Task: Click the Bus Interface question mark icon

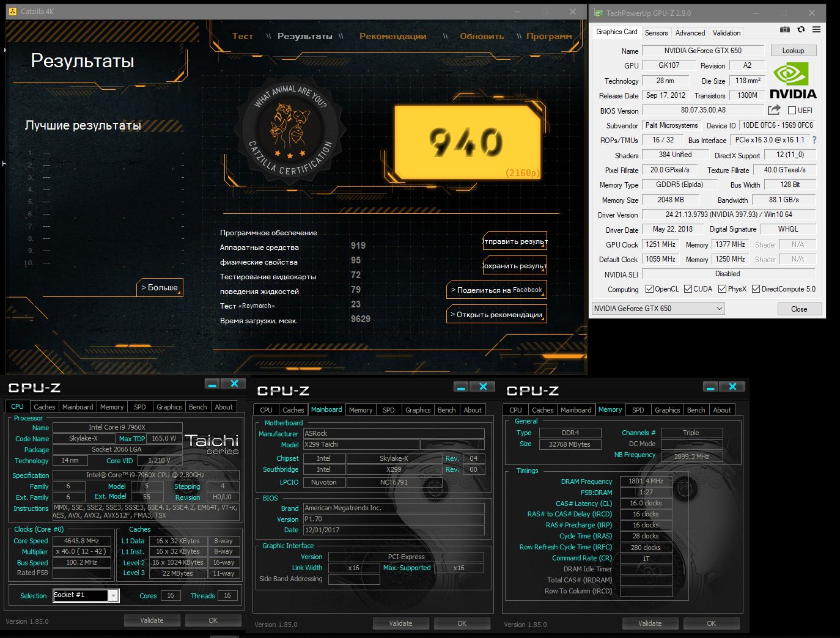Action: click(x=814, y=140)
